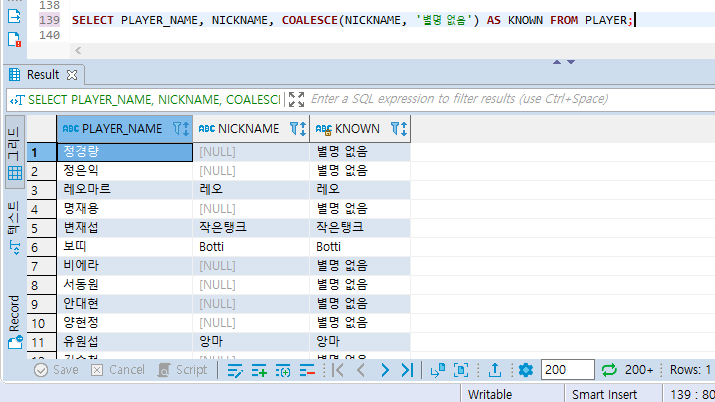The image size is (715, 402).
Task: Click the Save button
Action: (56, 370)
